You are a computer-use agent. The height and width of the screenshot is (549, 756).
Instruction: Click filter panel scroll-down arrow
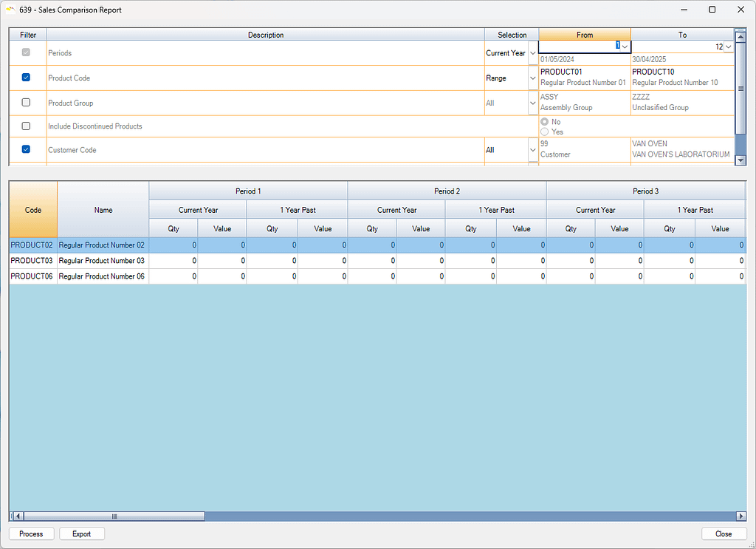(x=740, y=160)
